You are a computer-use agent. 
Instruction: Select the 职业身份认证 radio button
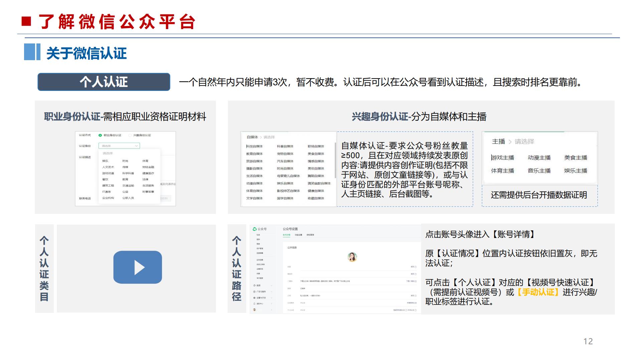[x=100, y=135]
